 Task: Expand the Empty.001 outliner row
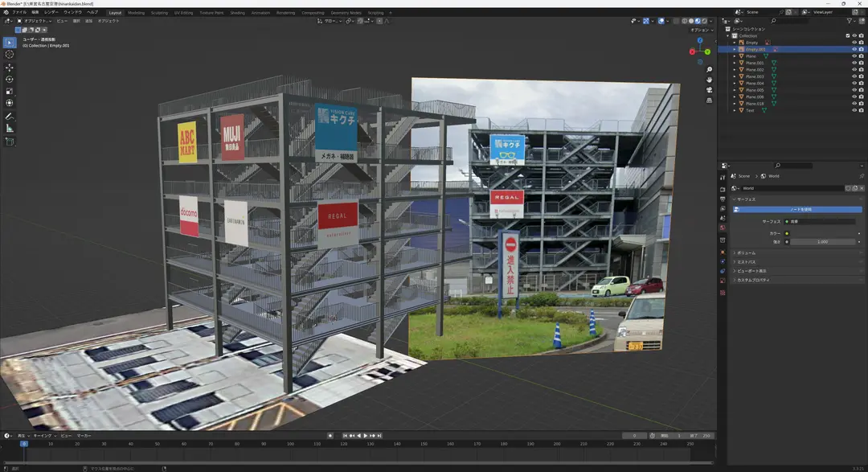click(x=735, y=49)
